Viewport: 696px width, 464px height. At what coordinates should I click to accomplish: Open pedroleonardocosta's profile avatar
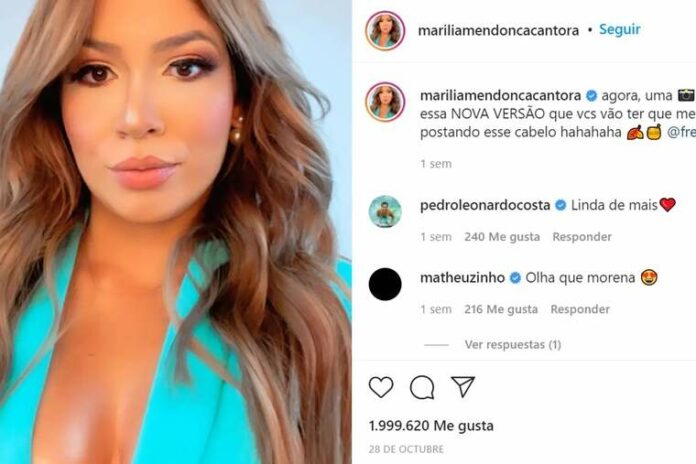click(x=385, y=211)
